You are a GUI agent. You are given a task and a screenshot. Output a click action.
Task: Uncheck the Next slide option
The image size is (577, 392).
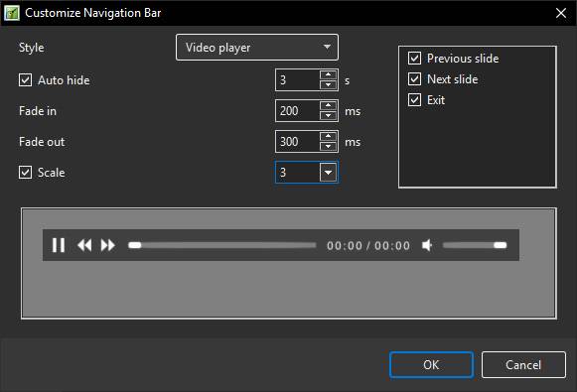(x=414, y=79)
